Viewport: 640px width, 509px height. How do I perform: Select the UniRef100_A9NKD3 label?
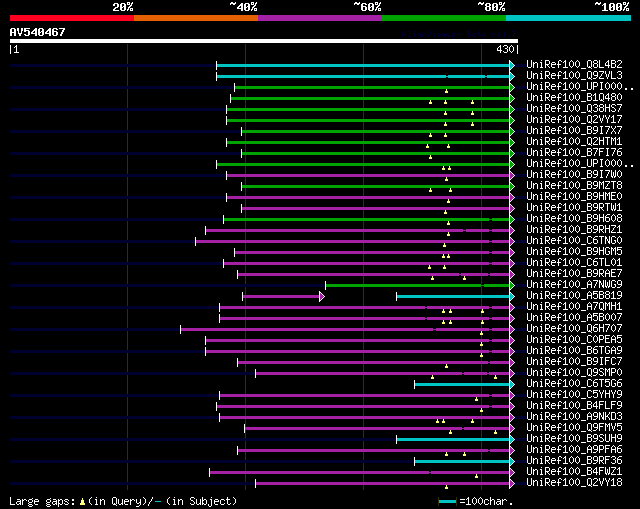pos(574,417)
